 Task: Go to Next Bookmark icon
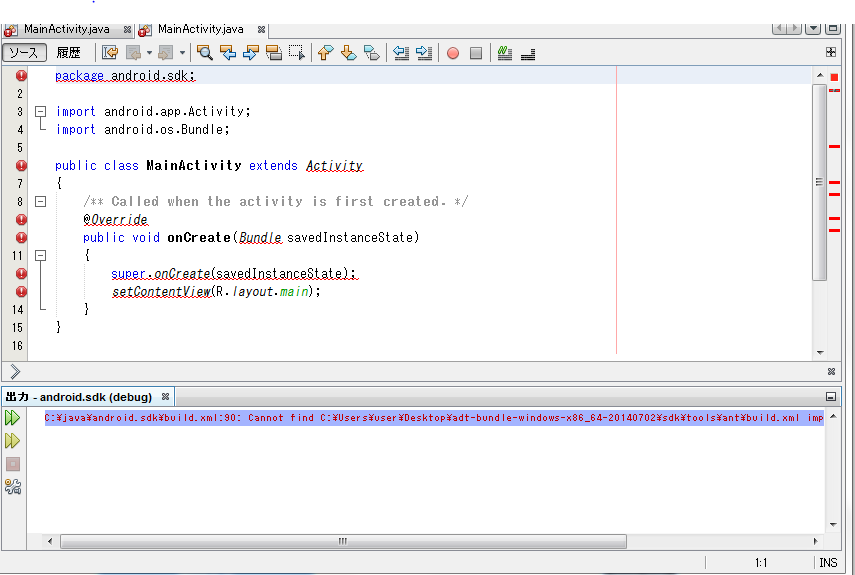[348, 53]
